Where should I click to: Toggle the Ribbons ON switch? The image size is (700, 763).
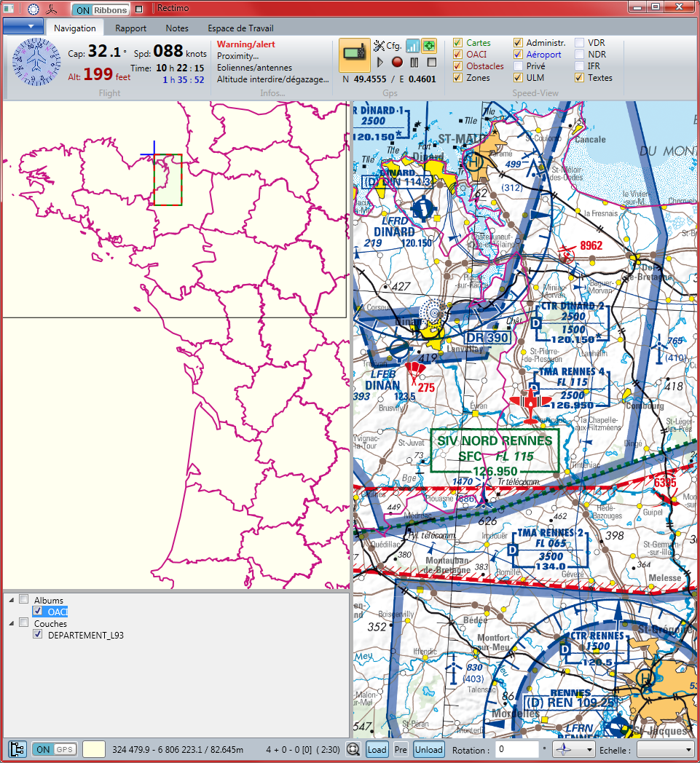pyautogui.click(x=101, y=9)
